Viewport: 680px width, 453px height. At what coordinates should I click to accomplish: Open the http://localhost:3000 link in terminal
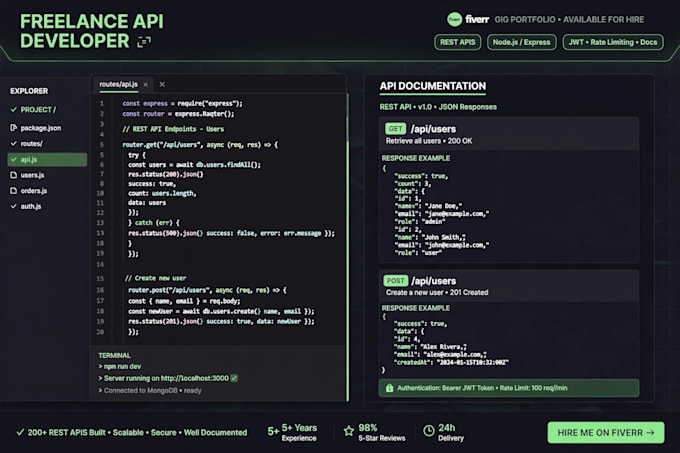[x=194, y=378]
